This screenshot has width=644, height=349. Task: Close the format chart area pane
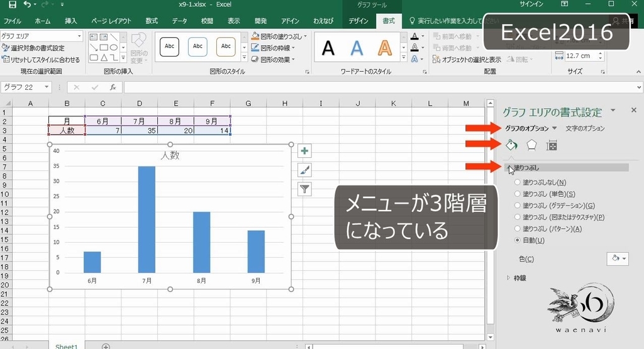click(x=634, y=110)
